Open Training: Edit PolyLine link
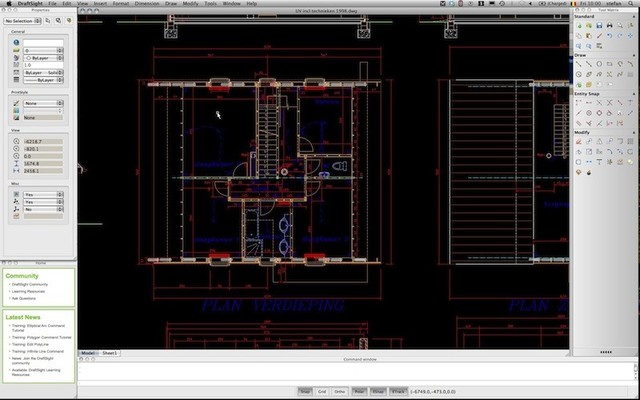Image resolution: width=640 pixels, height=400 pixels. click(x=30, y=344)
